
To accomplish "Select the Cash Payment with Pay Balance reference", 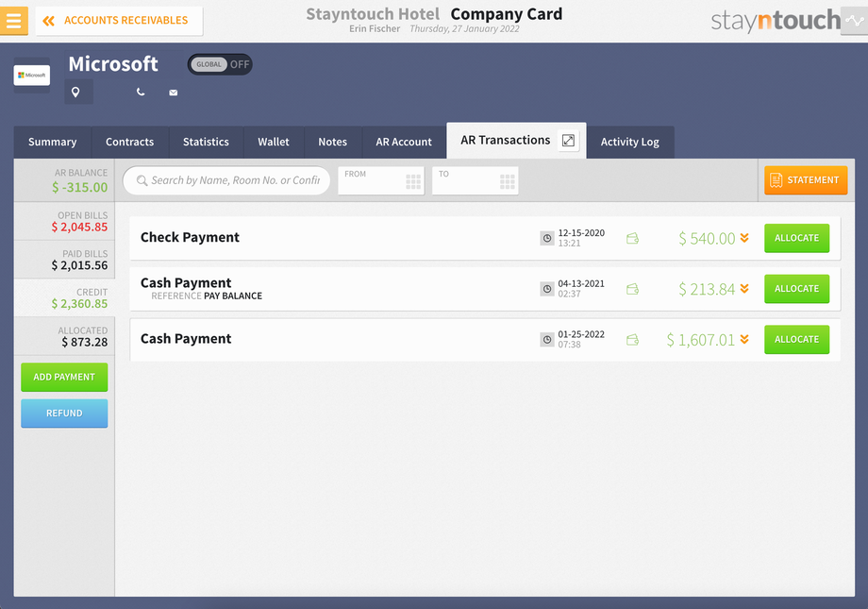I will point(186,282).
